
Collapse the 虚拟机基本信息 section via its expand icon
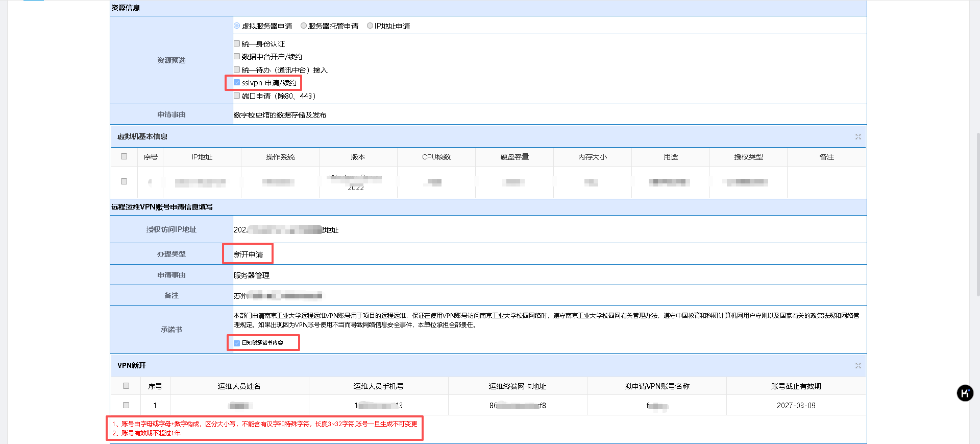[858, 137]
